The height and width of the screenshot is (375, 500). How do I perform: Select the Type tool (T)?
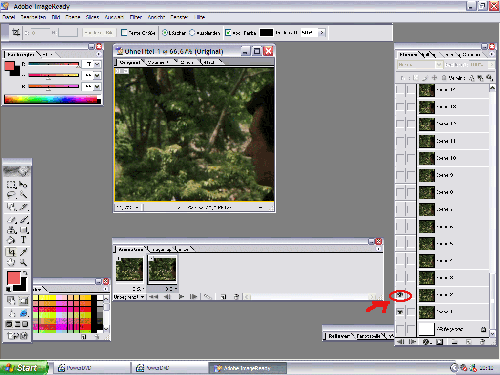pos(23,240)
